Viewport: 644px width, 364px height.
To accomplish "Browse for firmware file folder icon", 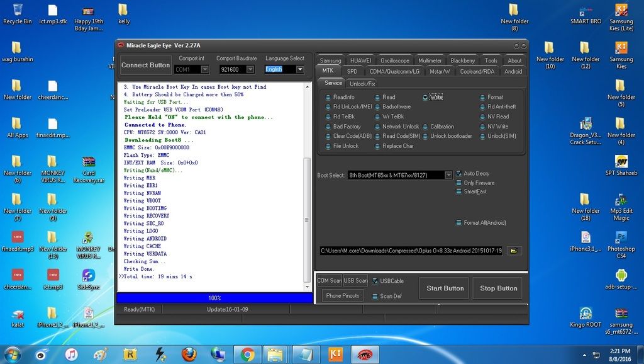I will point(513,251).
